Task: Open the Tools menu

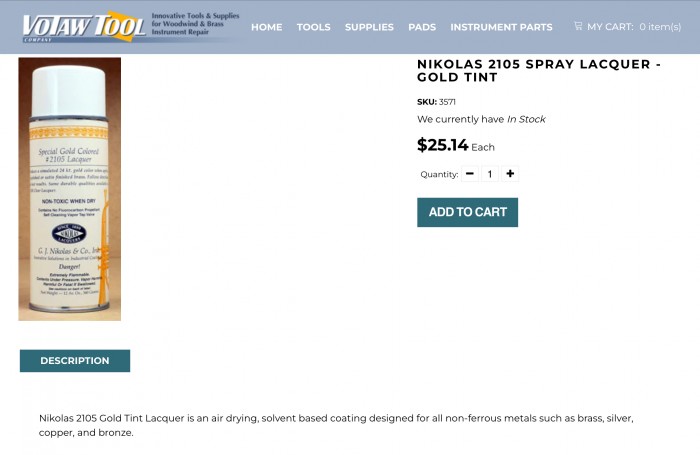Action: [x=313, y=27]
